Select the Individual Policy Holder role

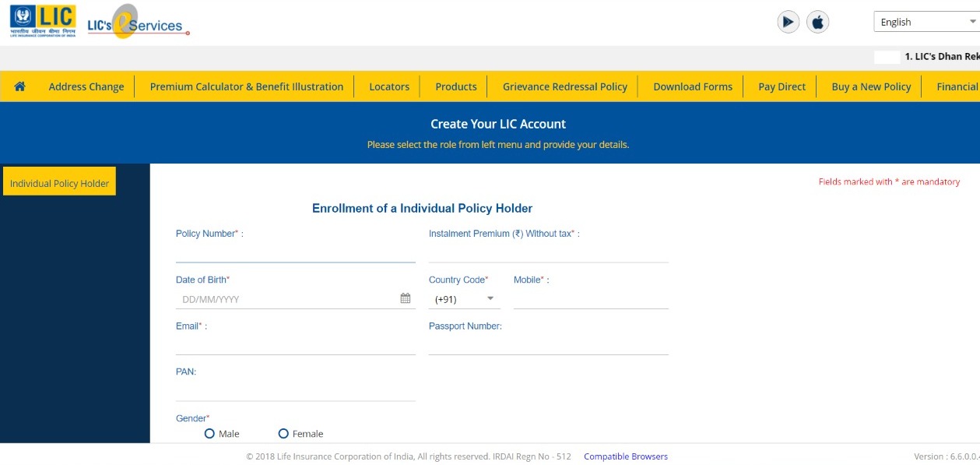pyautogui.click(x=59, y=181)
